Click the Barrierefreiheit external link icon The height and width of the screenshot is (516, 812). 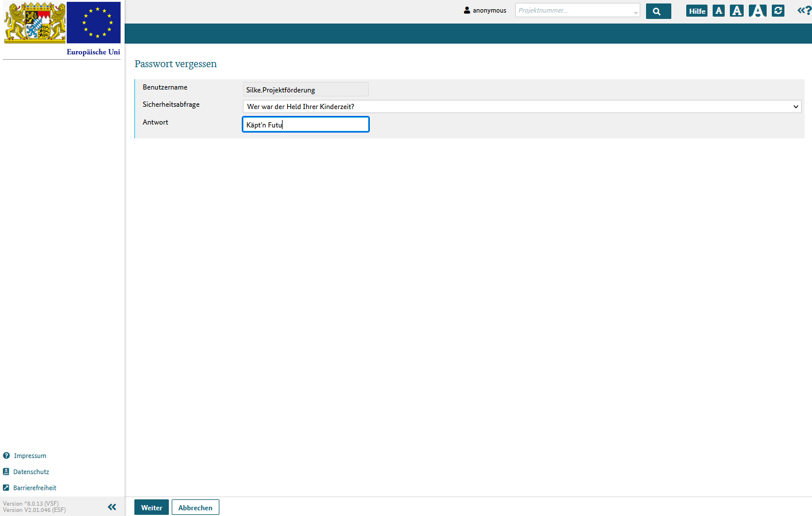click(6, 488)
